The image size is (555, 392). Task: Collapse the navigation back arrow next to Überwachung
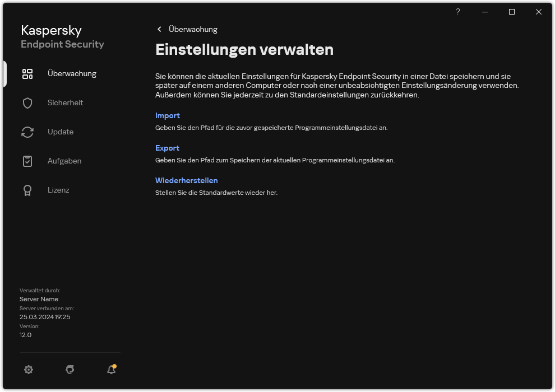tap(159, 29)
